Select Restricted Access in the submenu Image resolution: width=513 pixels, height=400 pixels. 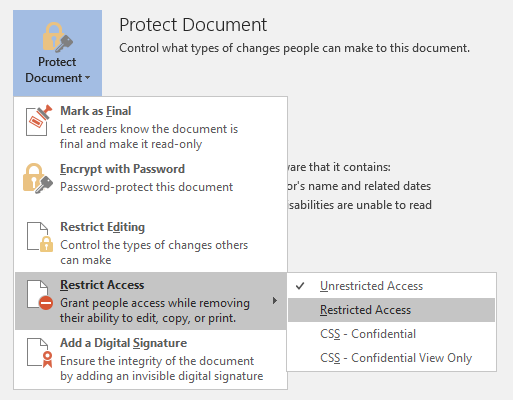(x=391, y=310)
